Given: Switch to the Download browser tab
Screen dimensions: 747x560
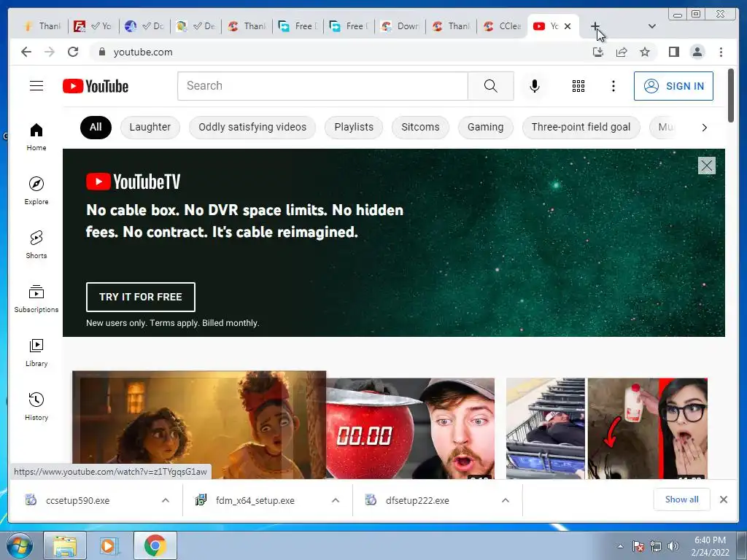Looking at the screenshot, I should (x=400, y=26).
